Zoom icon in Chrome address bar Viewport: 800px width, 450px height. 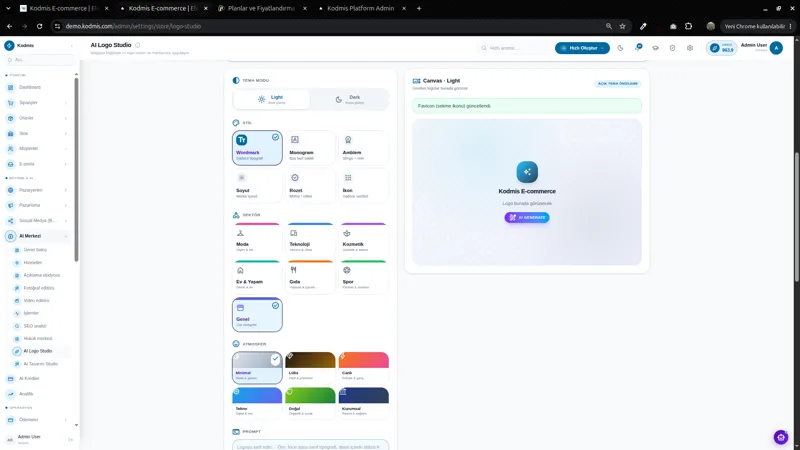[x=609, y=26]
